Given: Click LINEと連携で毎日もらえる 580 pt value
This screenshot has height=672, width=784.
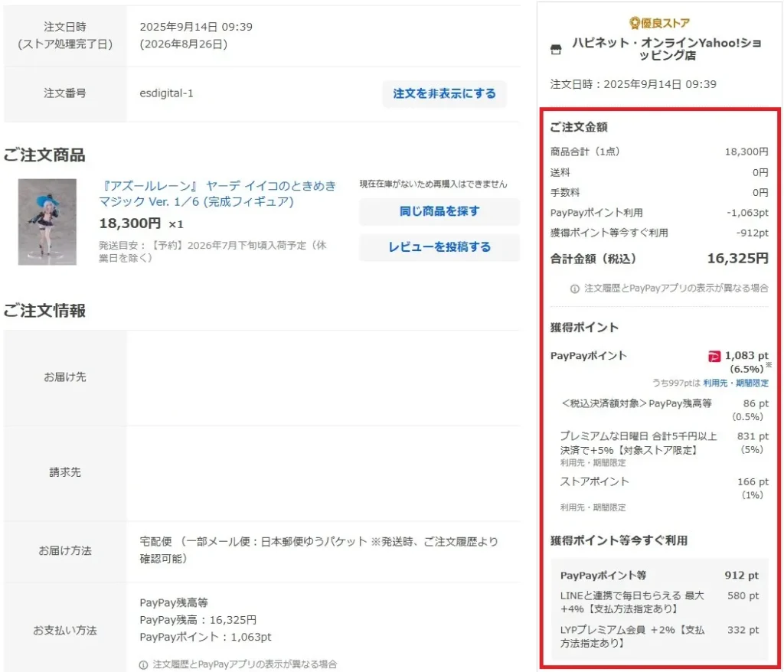Looking at the screenshot, I should 743,596.
